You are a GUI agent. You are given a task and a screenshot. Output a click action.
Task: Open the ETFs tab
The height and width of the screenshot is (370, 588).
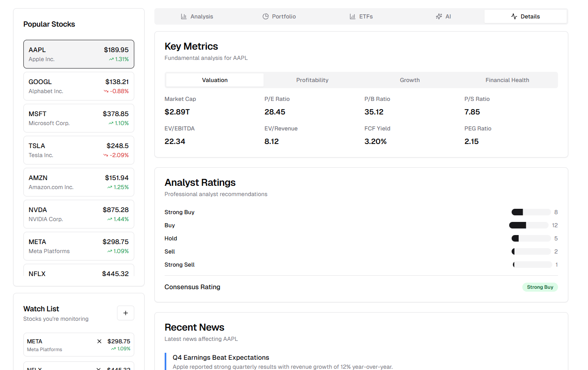[x=361, y=16]
